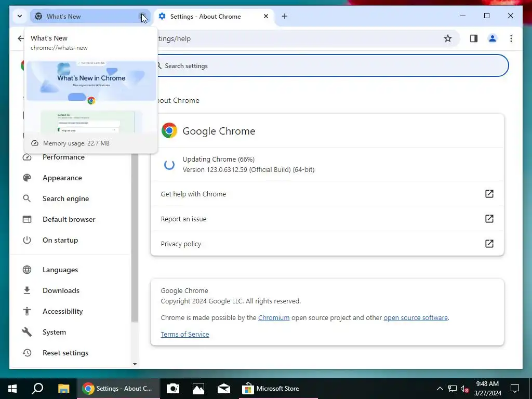Image resolution: width=532 pixels, height=399 pixels.
Task: Open the network tray icon
Action: pyautogui.click(x=453, y=389)
